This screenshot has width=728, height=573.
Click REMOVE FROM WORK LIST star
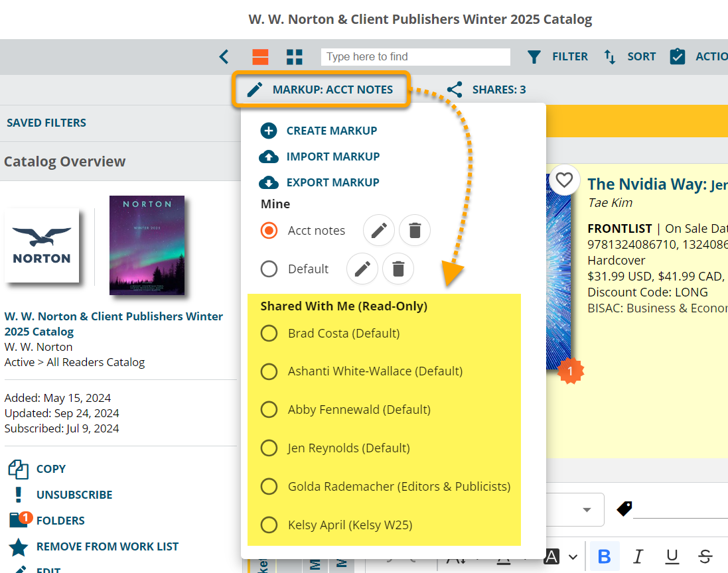point(94,546)
